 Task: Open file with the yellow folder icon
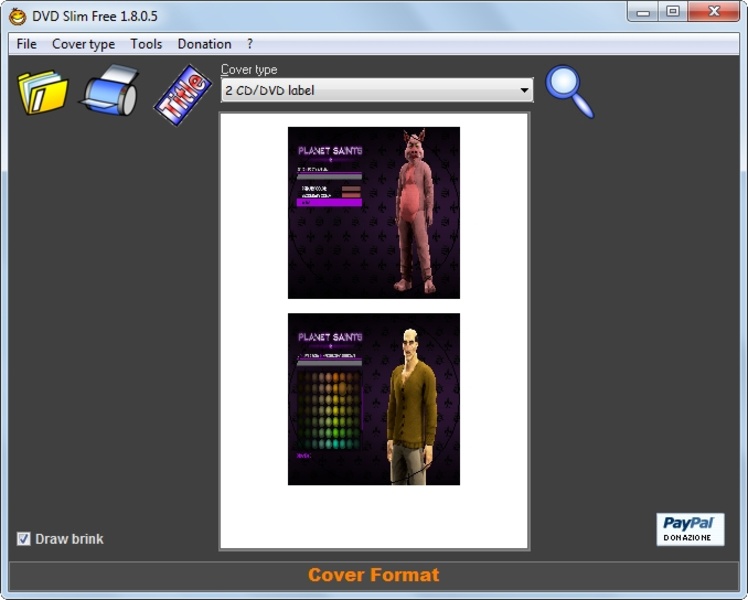click(x=43, y=92)
